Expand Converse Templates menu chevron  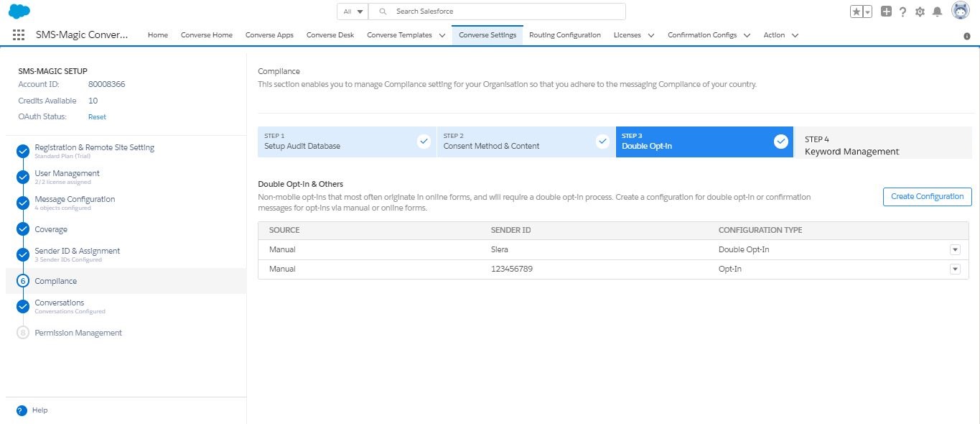(442, 35)
